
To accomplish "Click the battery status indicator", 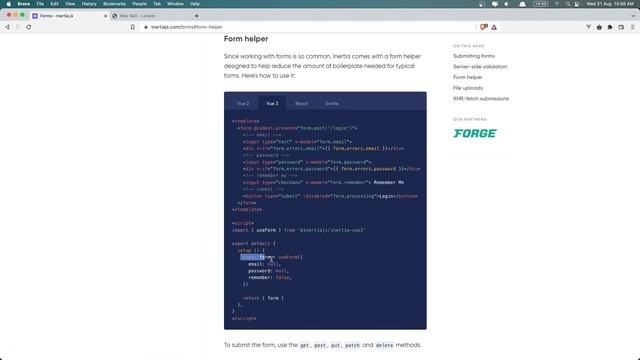I will pyautogui.click(x=540, y=4).
